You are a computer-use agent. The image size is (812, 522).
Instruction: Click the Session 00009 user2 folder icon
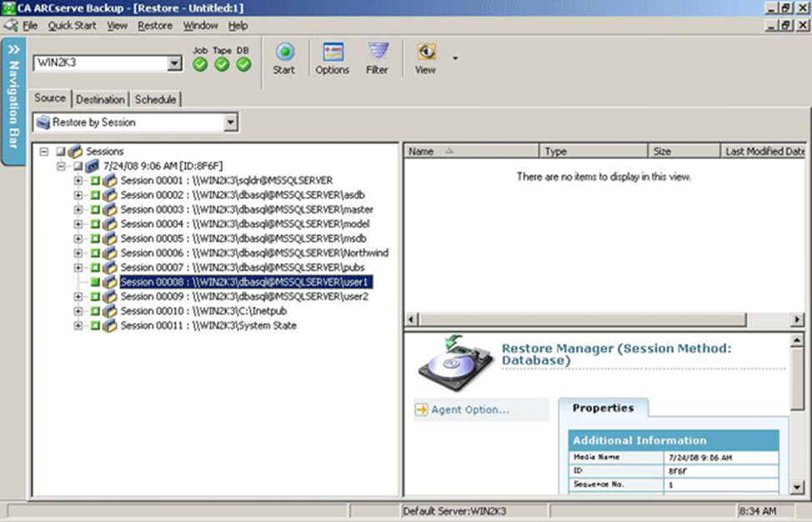pos(110,296)
